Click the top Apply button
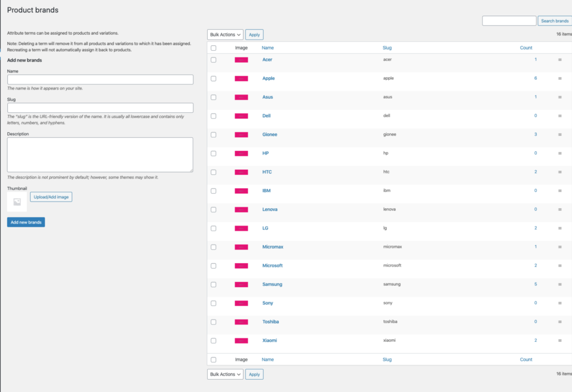The width and height of the screenshot is (572, 392). click(254, 35)
